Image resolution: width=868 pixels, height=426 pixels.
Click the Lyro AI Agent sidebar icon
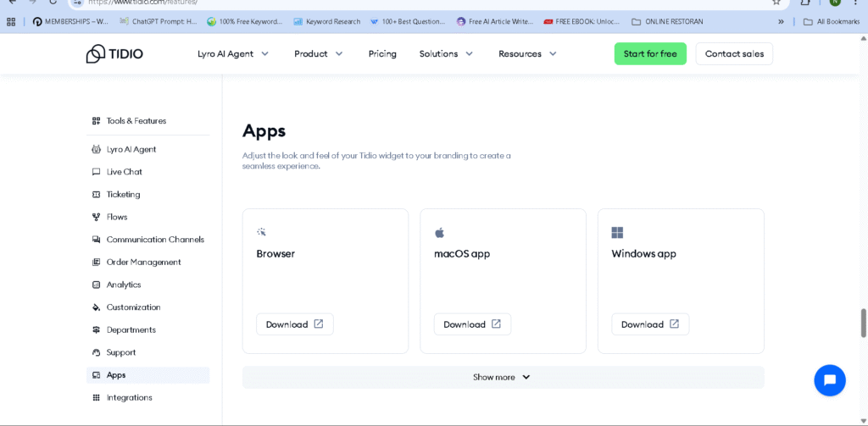pos(96,150)
